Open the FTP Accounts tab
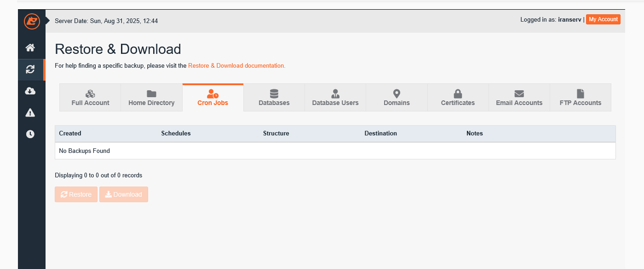 580,98
